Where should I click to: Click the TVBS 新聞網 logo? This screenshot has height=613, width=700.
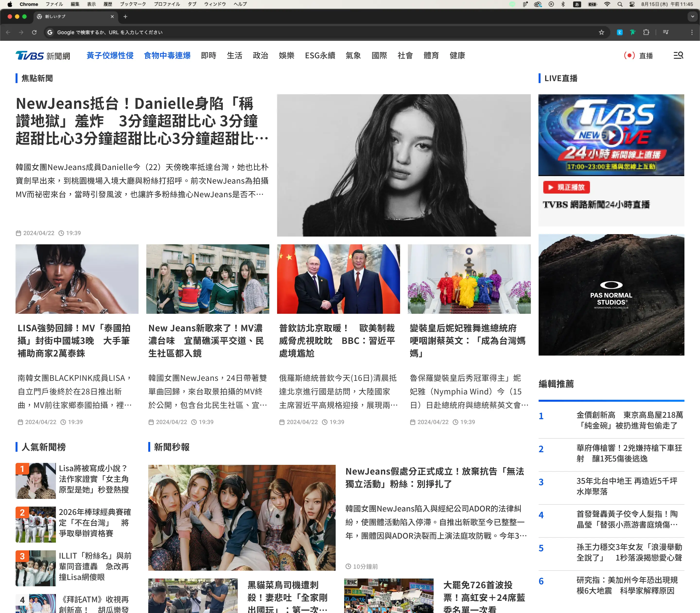point(43,55)
